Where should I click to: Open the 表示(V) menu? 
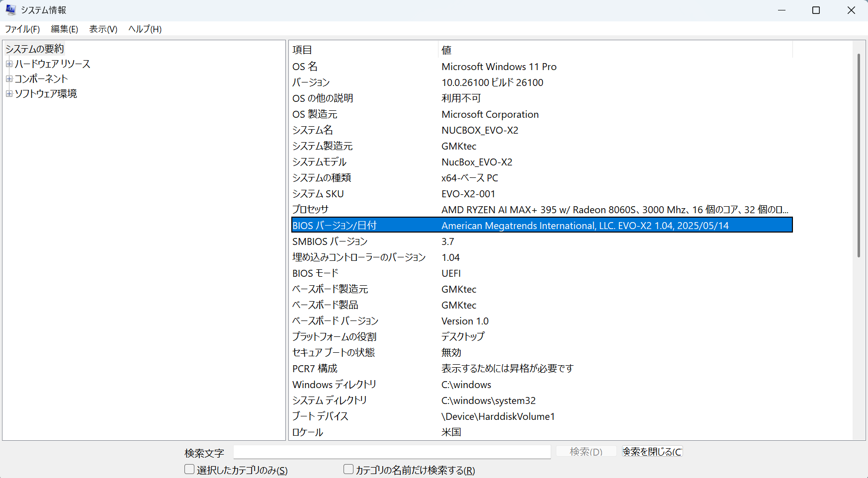[x=103, y=29]
